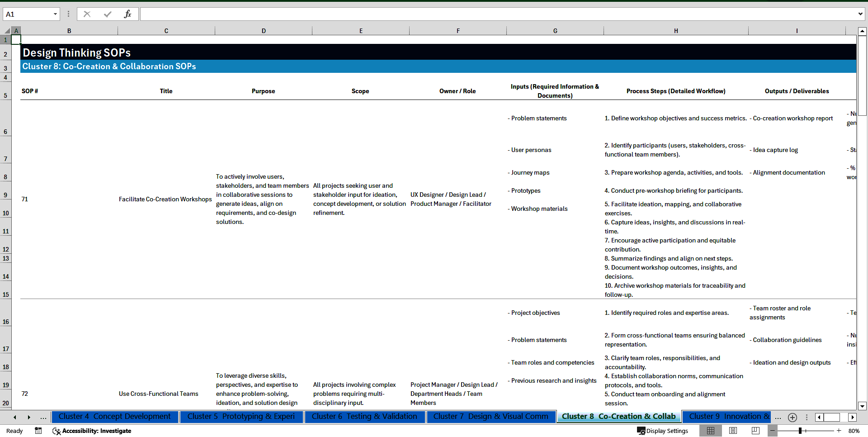The image size is (868, 437).
Task: Click the Zoom In plus button
Action: point(839,431)
